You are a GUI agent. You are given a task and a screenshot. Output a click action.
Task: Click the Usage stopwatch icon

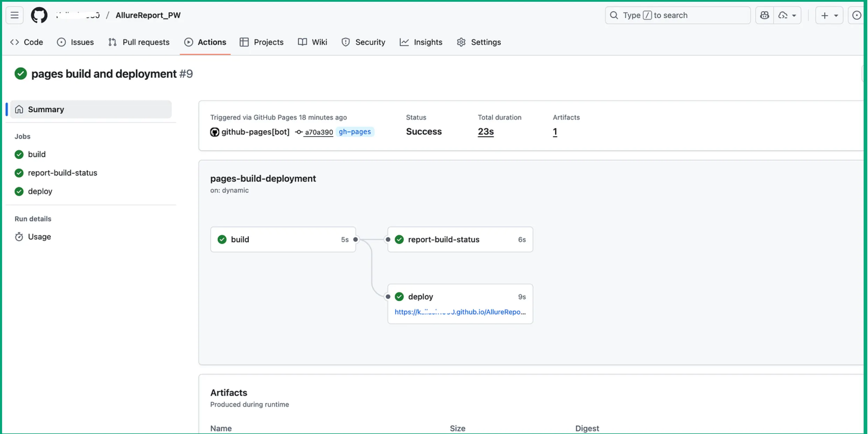(19, 237)
